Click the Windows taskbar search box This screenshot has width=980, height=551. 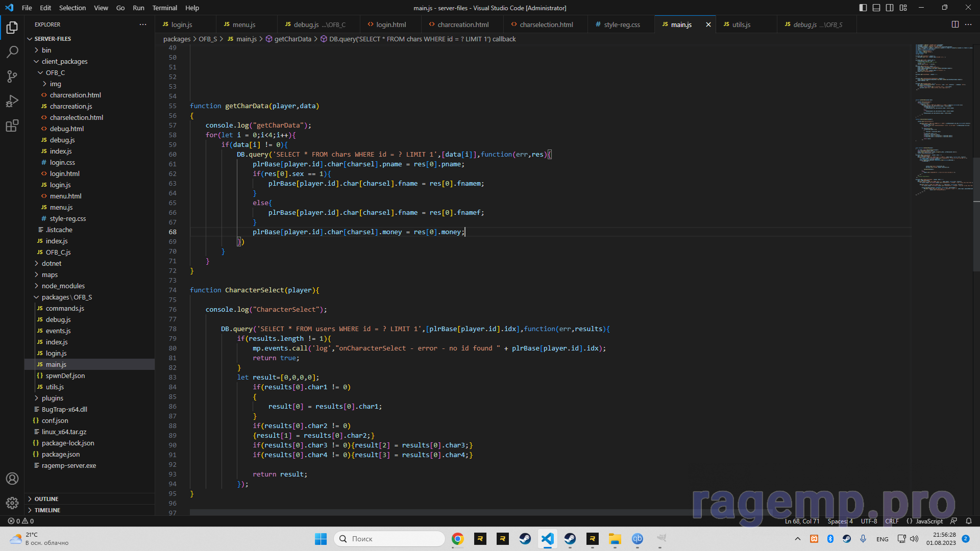(x=389, y=539)
